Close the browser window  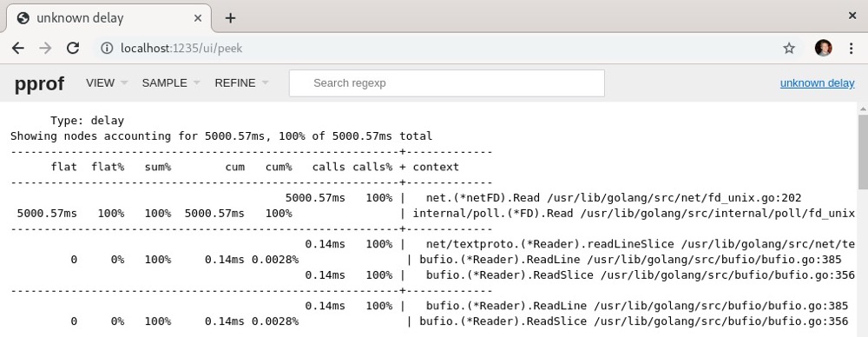(852, 17)
